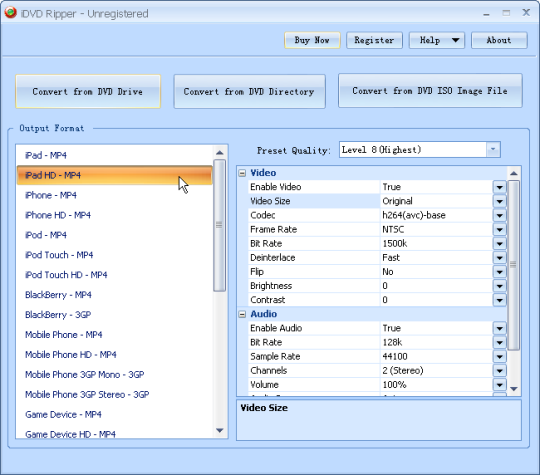540x475 pixels.
Task: Click Convert from DVD Drive button
Action: 88,92
